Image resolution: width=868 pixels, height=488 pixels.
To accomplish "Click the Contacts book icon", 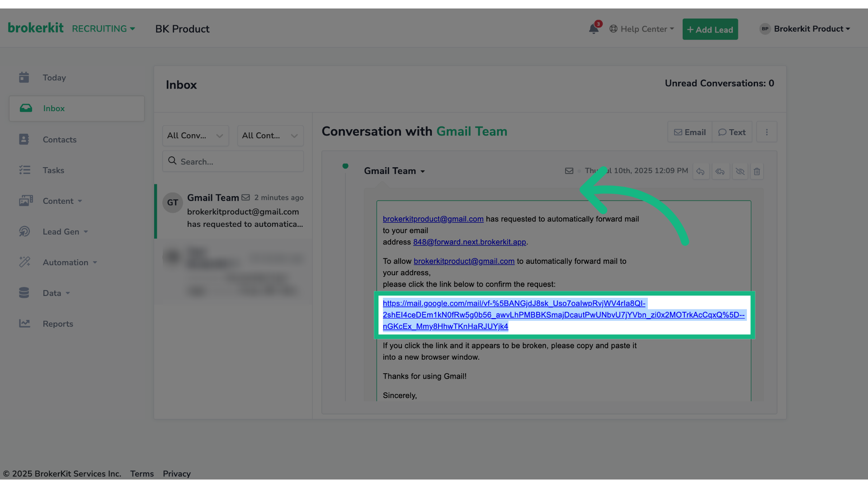I will tap(24, 139).
